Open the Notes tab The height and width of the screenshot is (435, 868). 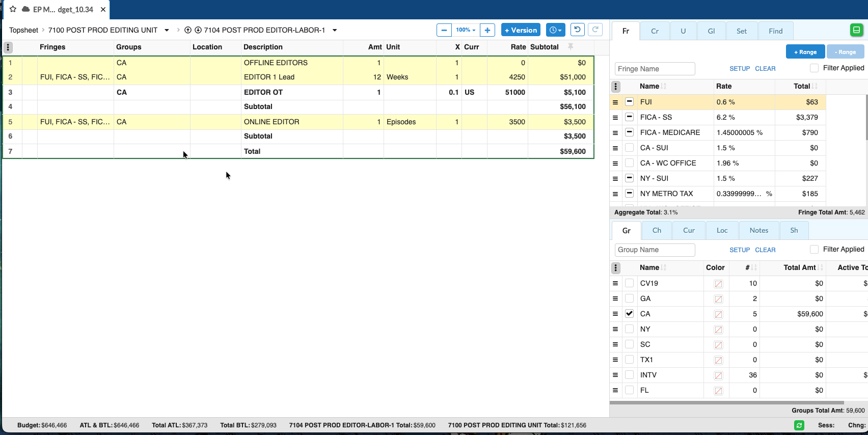pos(759,230)
